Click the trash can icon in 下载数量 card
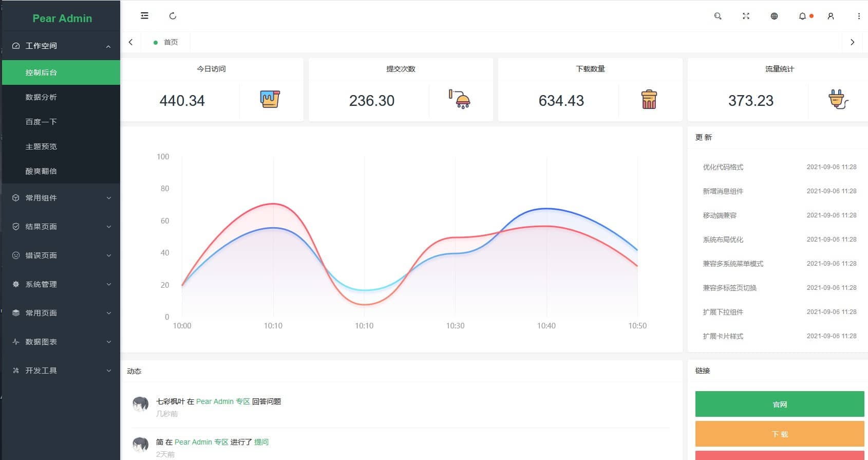 click(649, 100)
